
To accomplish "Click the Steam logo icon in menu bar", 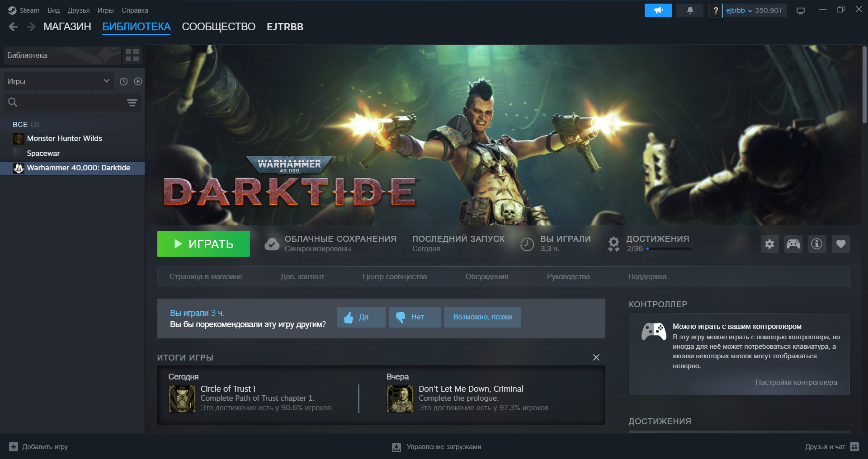I will (x=12, y=10).
